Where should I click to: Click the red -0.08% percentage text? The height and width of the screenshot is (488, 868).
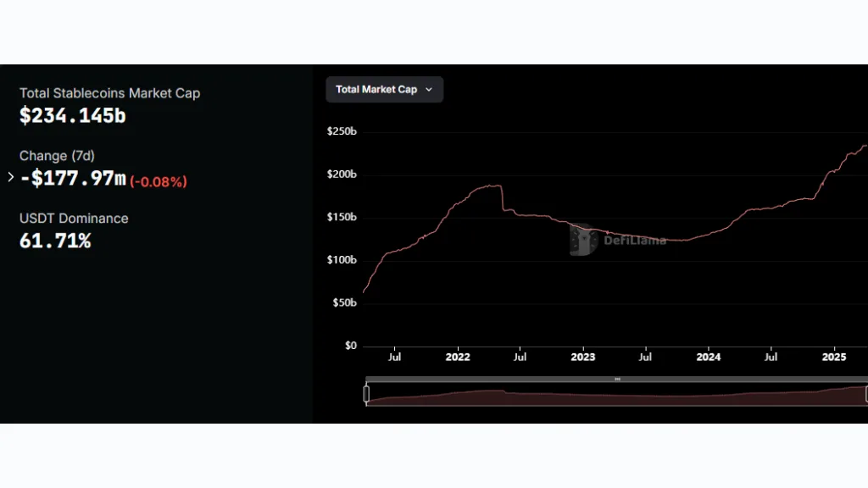159,181
